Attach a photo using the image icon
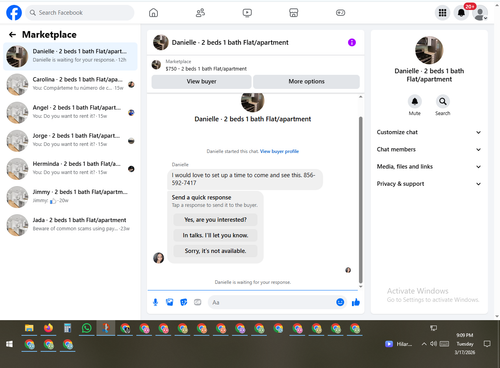The height and width of the screenshot is (368, 500). click(170, 302)
